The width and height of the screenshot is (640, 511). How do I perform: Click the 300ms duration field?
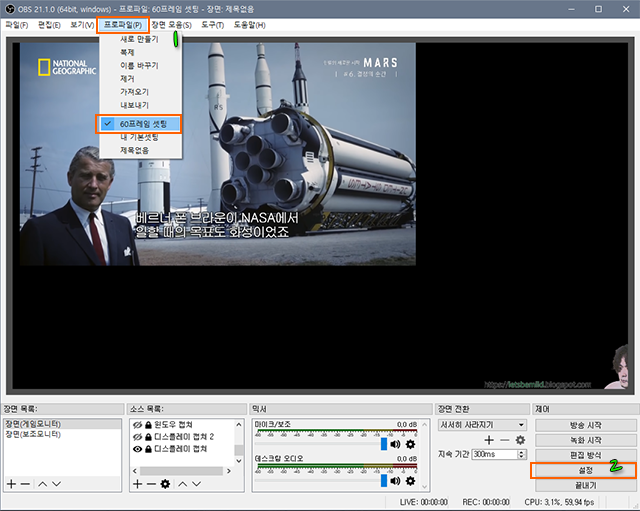point(494,454)
